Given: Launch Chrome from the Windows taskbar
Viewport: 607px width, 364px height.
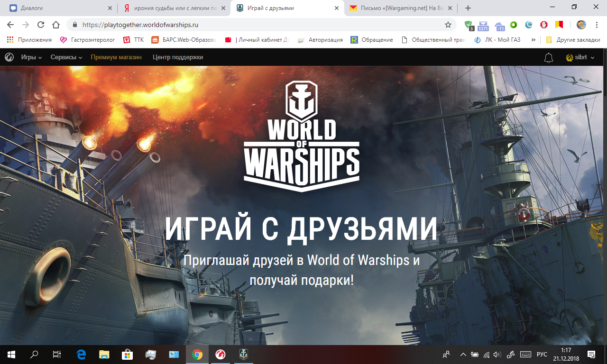Looking at the screenshot, I should [x=197, y=354].
